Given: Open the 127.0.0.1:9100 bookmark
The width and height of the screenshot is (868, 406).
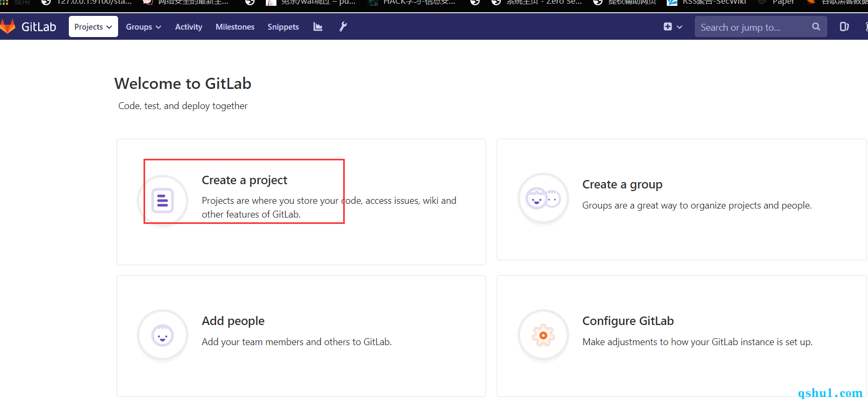Looking at the screenshot, I should pyautogui.click(x=87, y=3).
